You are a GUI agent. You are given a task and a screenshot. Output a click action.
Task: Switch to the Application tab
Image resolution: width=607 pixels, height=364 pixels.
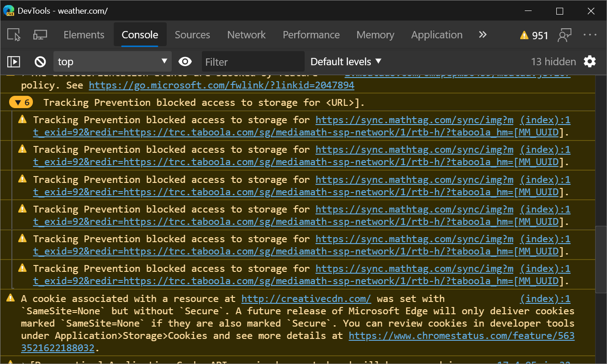tap(437, 35)
